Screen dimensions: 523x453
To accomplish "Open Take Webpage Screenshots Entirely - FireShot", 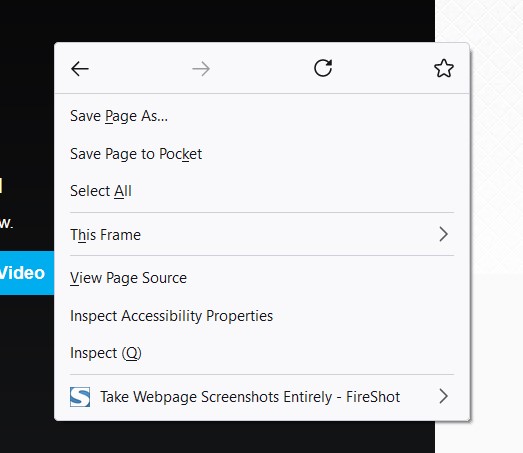I will click(262, 397).
